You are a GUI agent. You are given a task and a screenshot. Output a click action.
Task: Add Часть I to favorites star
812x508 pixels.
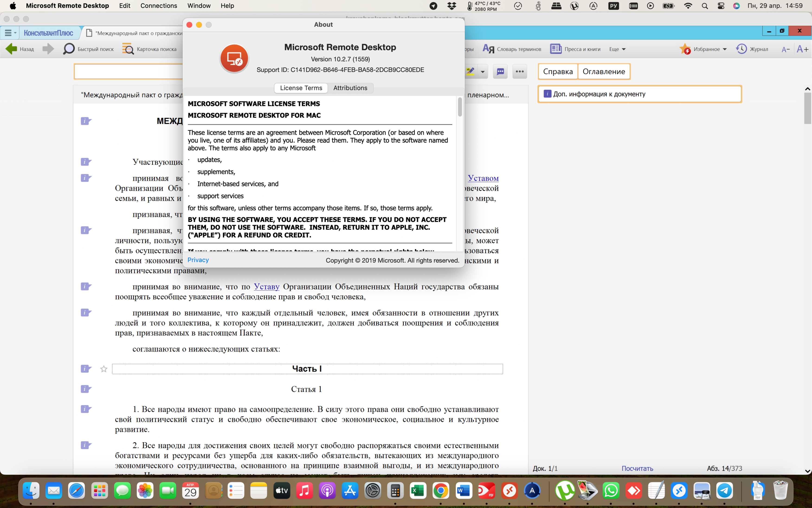[104, 369]
